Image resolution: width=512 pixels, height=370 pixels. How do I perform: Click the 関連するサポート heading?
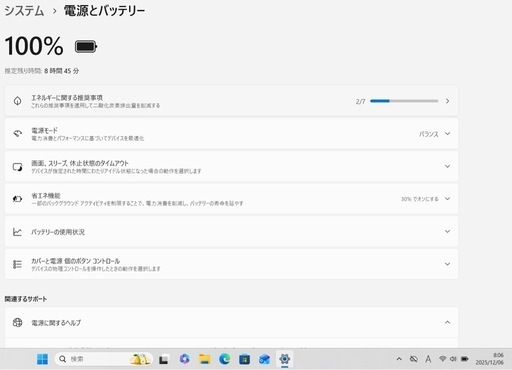26,299
